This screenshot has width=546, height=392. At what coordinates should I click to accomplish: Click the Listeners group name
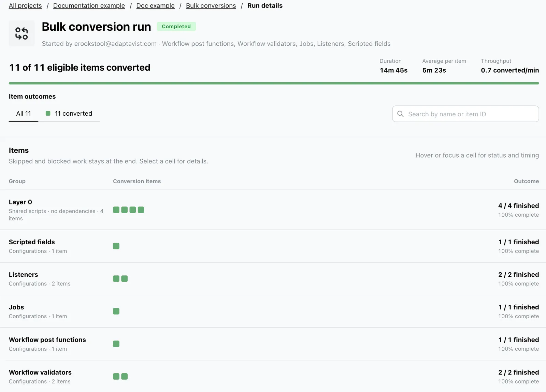coord(24,275)
